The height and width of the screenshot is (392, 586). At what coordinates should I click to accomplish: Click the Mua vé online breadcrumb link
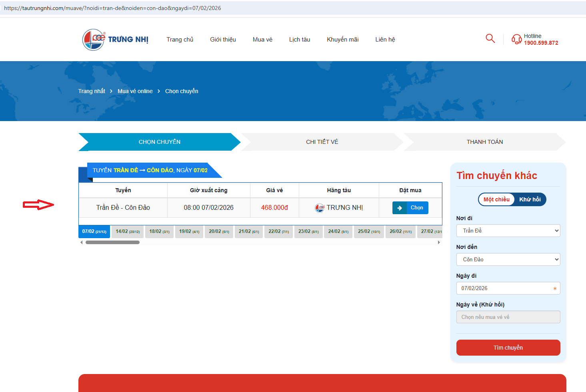click(x=135, y=92)
